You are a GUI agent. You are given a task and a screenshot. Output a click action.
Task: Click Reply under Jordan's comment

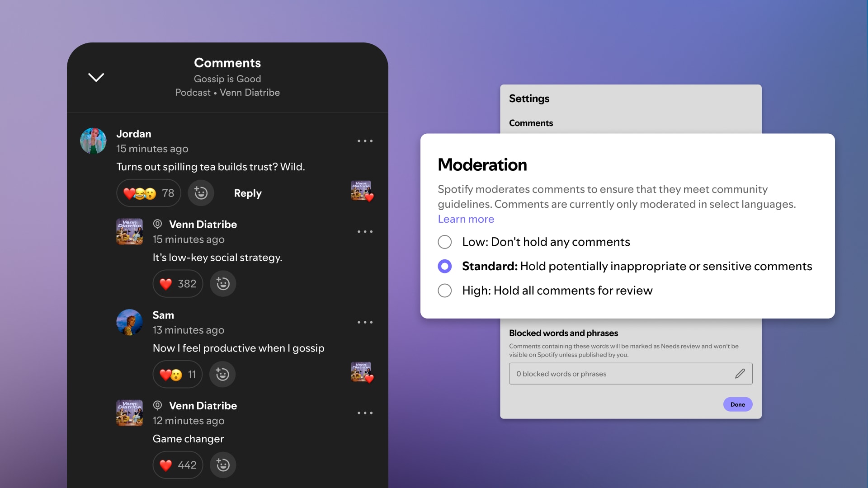[248, 193]
